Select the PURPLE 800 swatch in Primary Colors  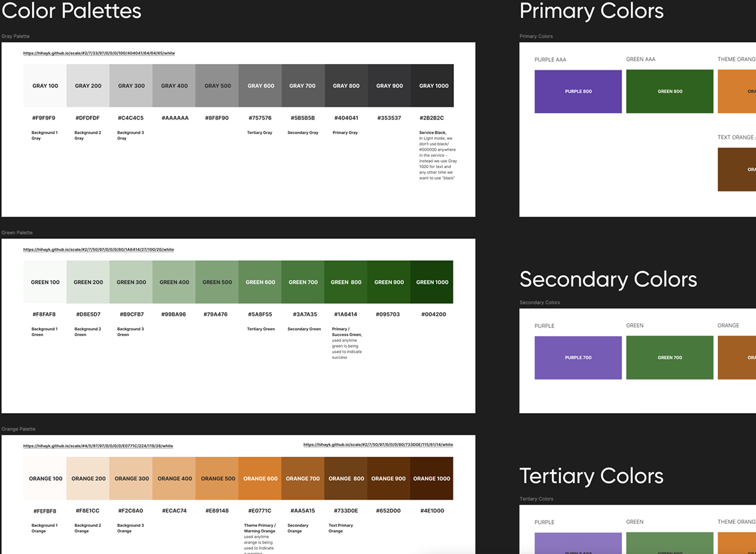[578, 91]
